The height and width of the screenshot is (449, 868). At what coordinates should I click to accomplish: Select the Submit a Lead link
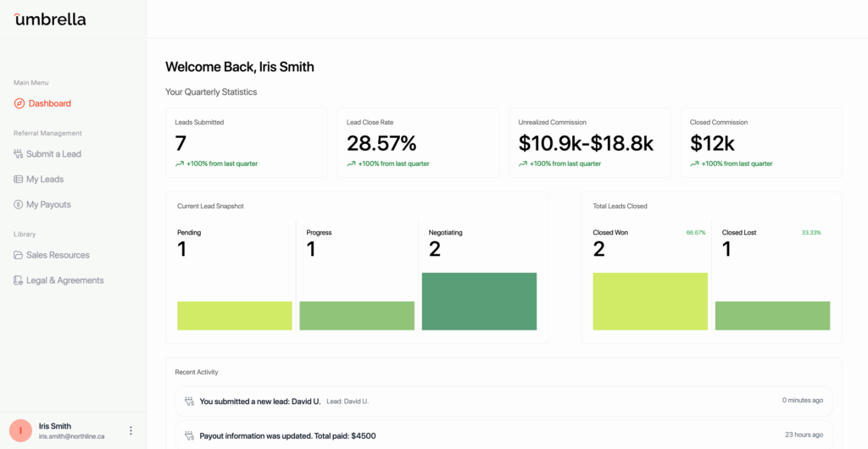[x=53, y=154]
